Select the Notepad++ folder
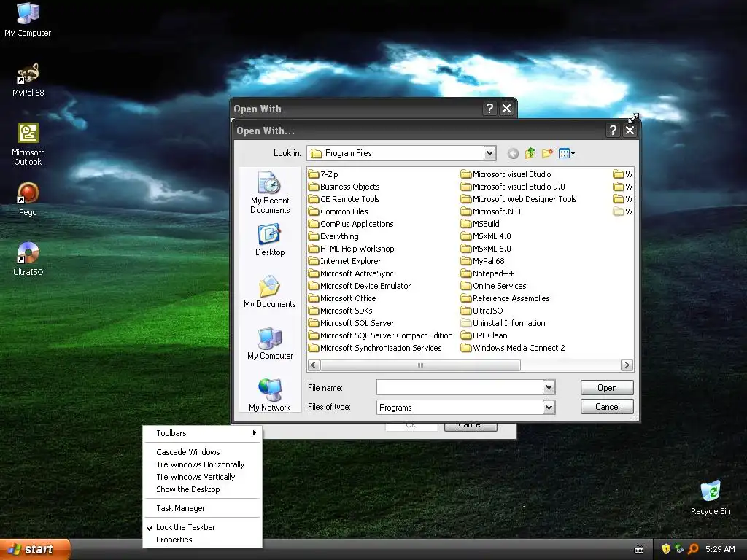The width and height of the screenshot is (747, 560). point(487,273)
